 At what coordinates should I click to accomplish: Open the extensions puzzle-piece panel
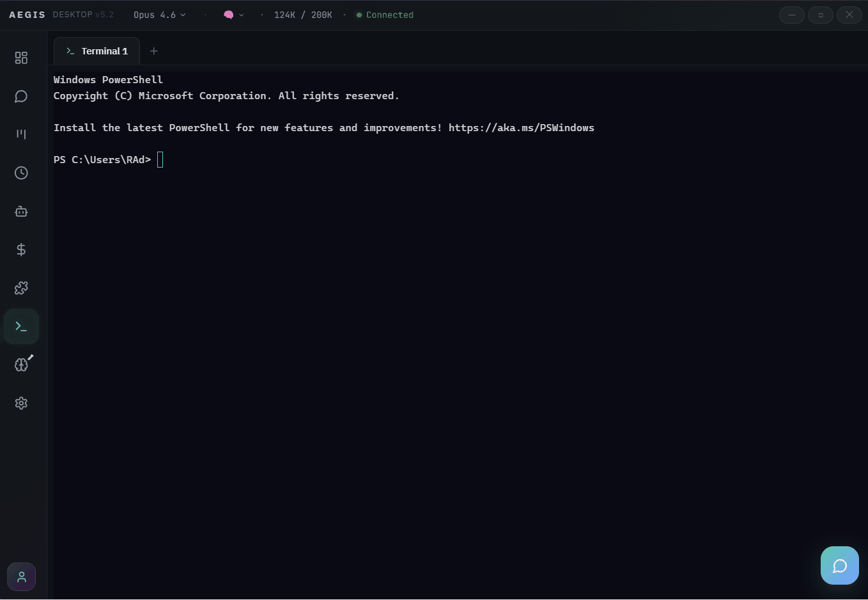pyautogui.click(x=21, y=288)
